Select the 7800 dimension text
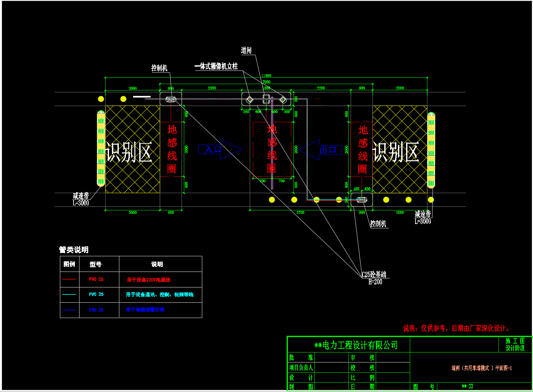533x392 pixels. (x=266, y=82)
